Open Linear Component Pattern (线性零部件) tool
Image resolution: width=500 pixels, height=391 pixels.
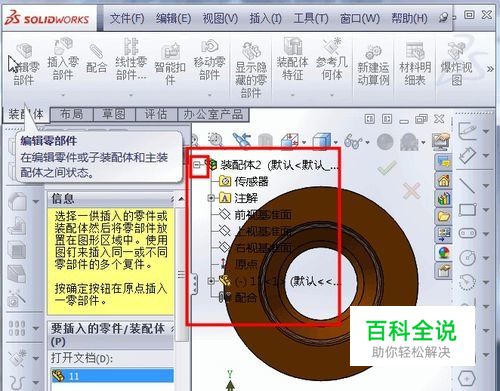click(x=131, y=59)
